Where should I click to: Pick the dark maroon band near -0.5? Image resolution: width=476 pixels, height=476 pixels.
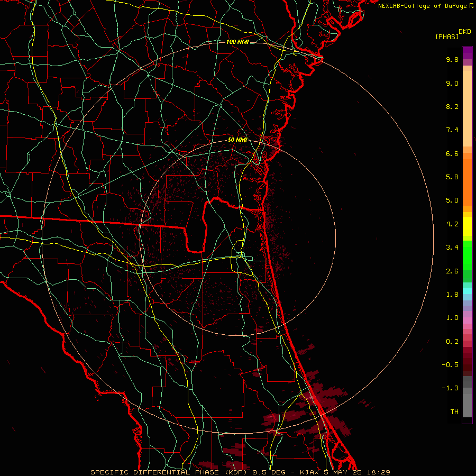(467, 364)
